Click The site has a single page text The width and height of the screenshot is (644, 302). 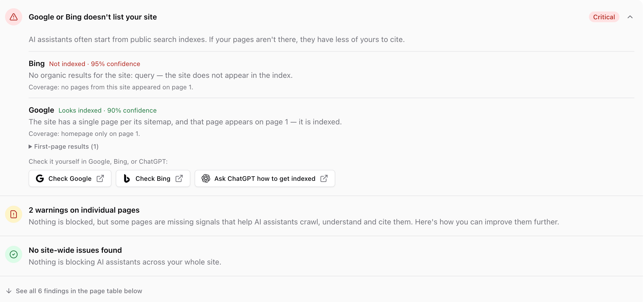pos(185,122)
